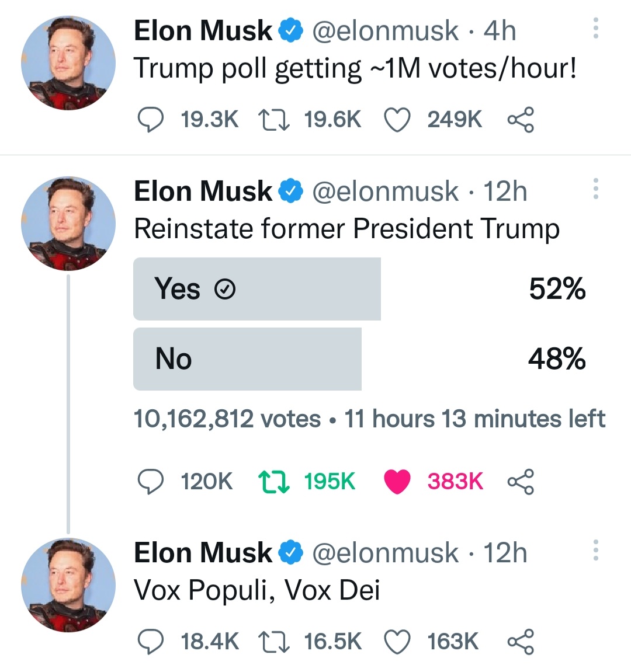Open replies on the Vox Populi tweet

pyautogui.click(x=150, y=642)
